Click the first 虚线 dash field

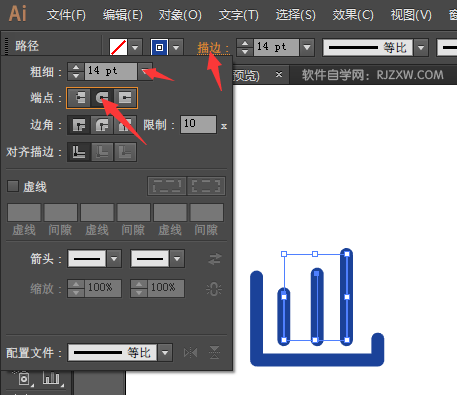[24, 212]
